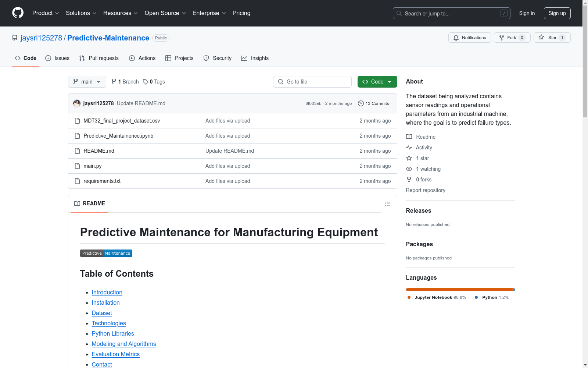The height and width of the screenshot is (368, 588).
Task: Click the Projects table icon
Action: click(x=168, y=58)
